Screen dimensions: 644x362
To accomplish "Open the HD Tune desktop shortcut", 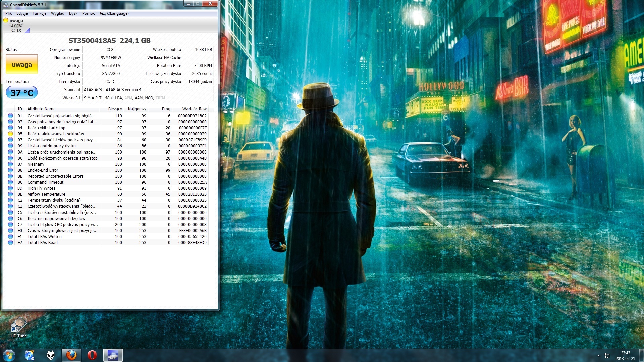I will click(x=18, y=327).
